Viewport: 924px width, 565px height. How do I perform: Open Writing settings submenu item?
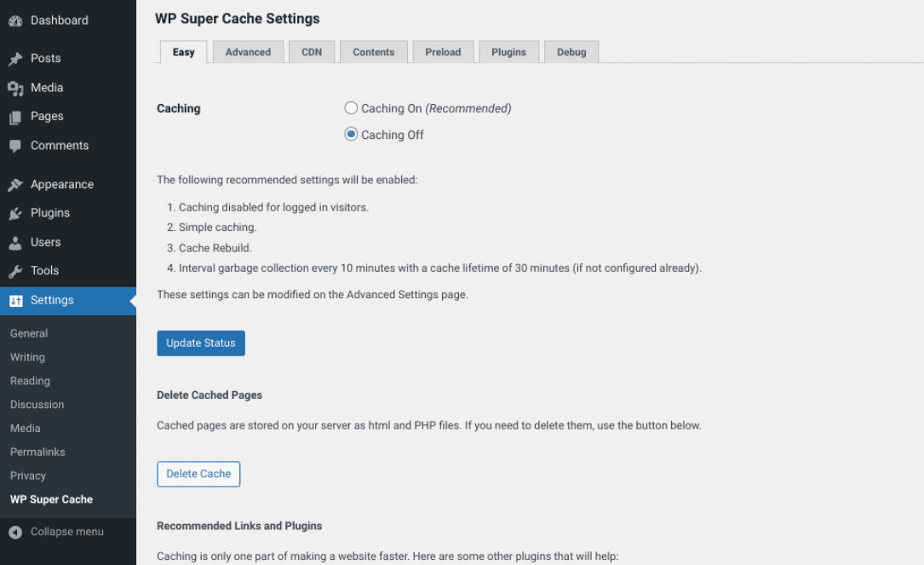[x=27, y=357]
